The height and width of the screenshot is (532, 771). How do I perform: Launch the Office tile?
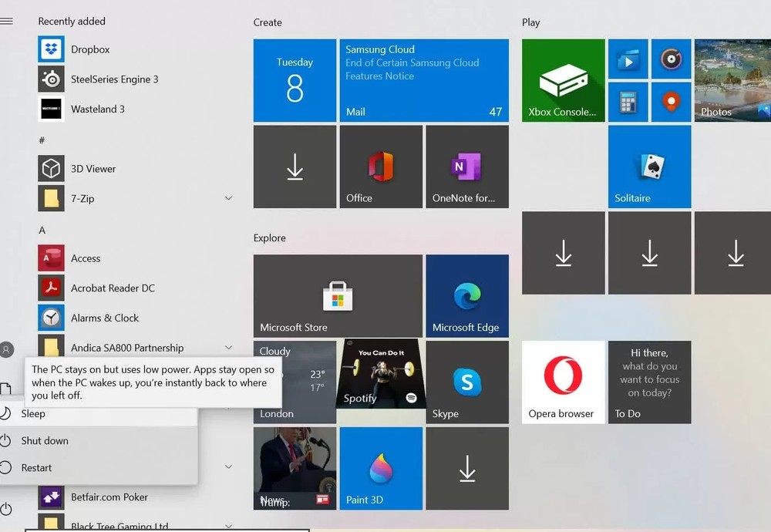pyautogui.click(x=381, y=167)
